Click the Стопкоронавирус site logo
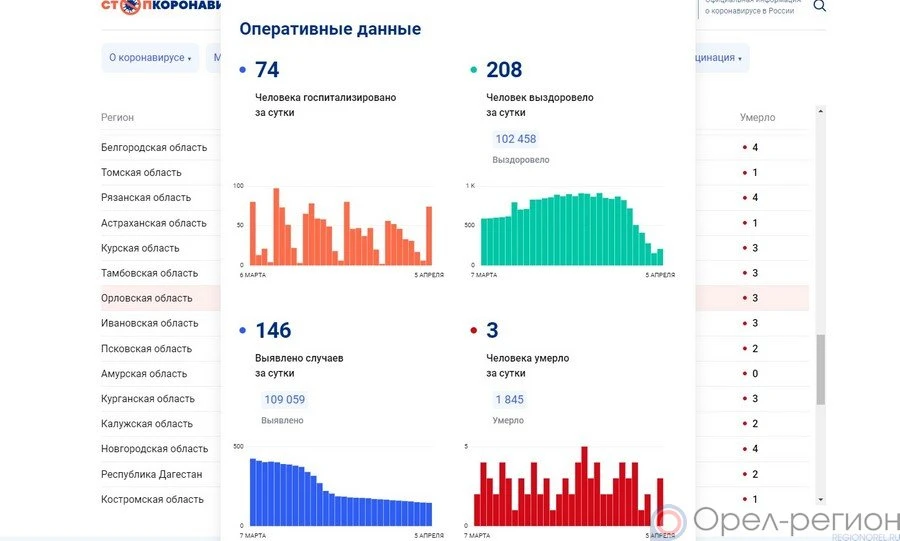 [160, 6]
